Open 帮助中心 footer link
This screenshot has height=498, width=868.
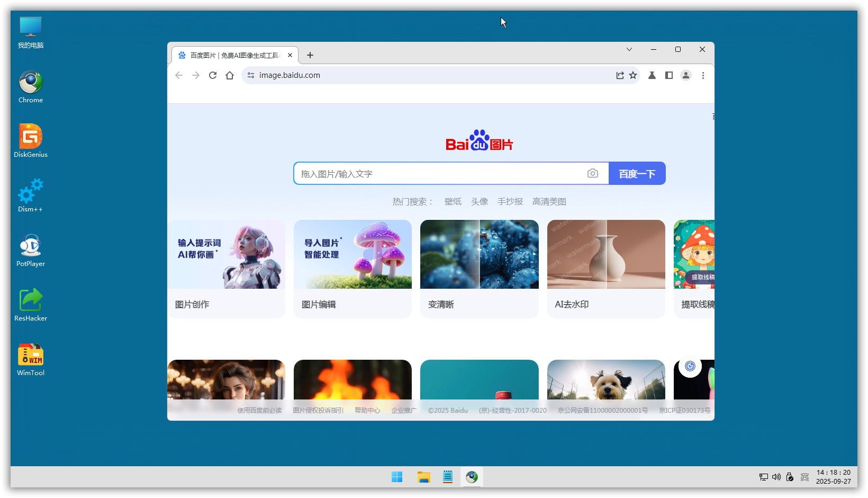[x=367, y=411]
